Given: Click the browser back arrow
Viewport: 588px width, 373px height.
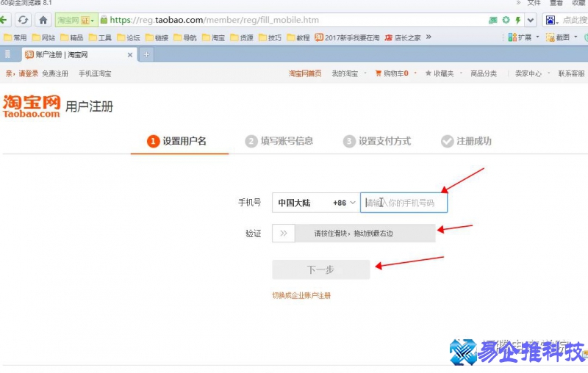Looking at the screenshot, I should (x=4, y=20).
